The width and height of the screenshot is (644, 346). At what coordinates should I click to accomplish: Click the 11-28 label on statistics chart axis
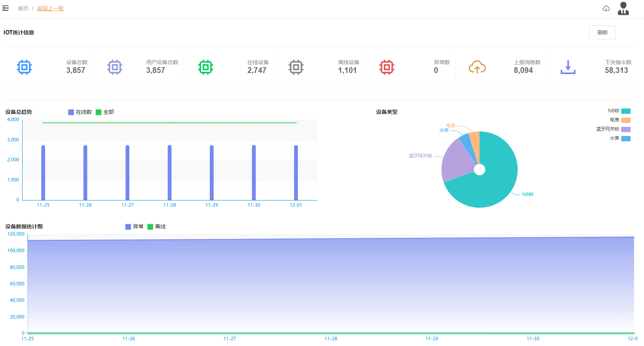coord(331,339)
